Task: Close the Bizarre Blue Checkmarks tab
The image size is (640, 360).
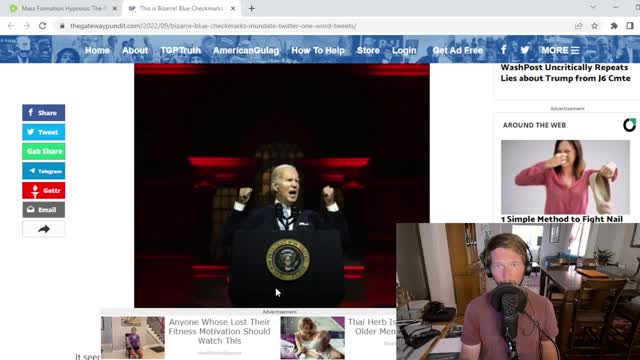Action: coord(233,8)
